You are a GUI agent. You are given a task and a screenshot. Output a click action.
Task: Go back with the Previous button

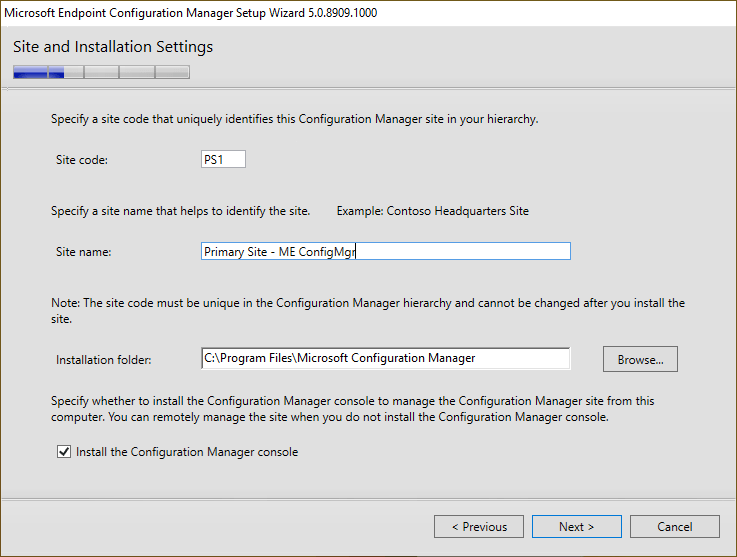[x=479, y=527]
